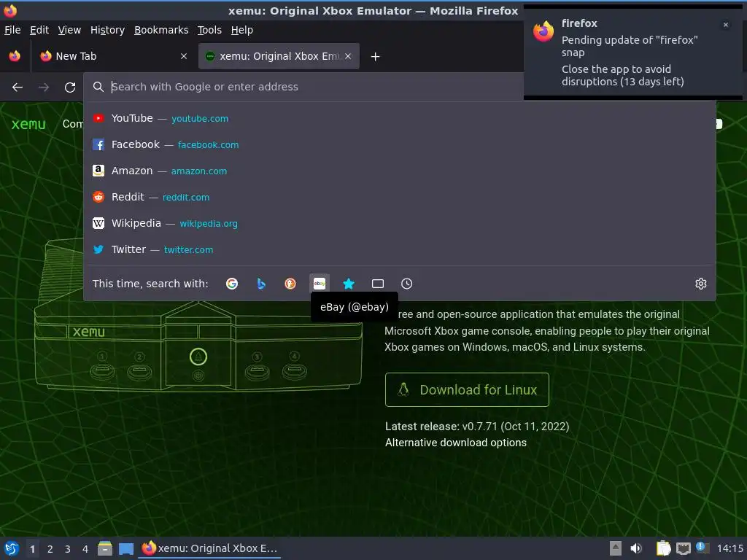
Task: Click the Download for Linux button
Action: click(467, 389)
